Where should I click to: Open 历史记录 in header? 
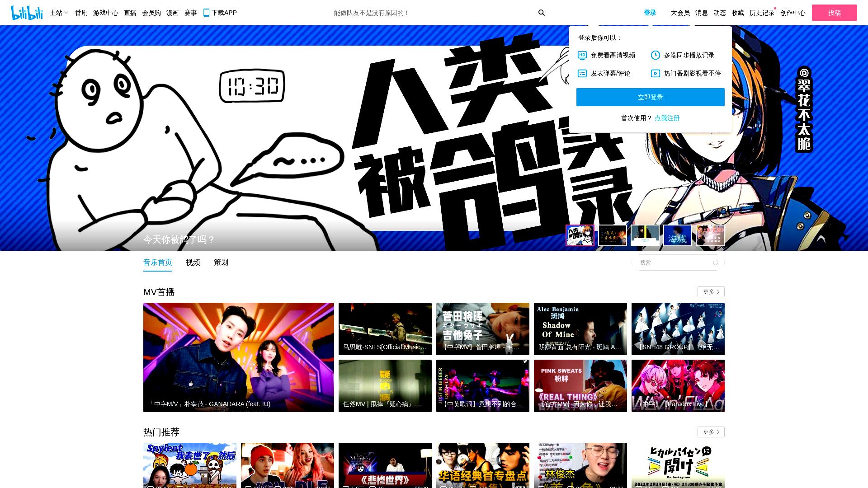click(762, 13)
